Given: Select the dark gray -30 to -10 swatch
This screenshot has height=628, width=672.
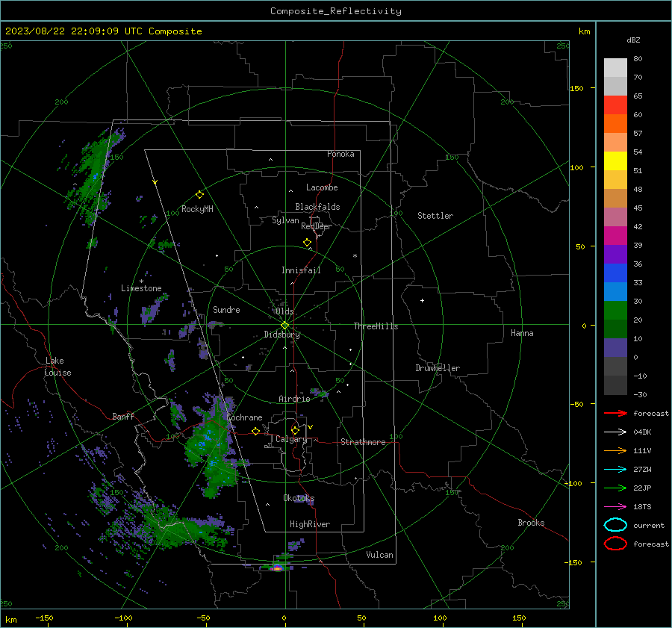Looking at the screenshot, I should tap(615, 385).
